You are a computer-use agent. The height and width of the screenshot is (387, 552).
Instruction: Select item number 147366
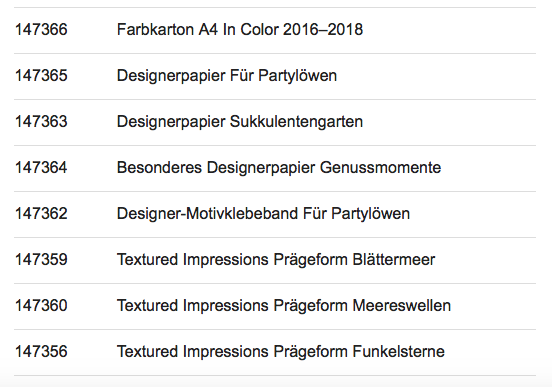click(41, 30)
